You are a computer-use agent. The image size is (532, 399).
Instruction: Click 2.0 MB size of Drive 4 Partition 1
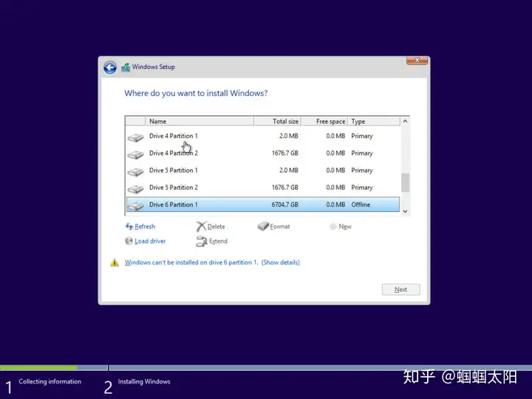tap(289, 136)
